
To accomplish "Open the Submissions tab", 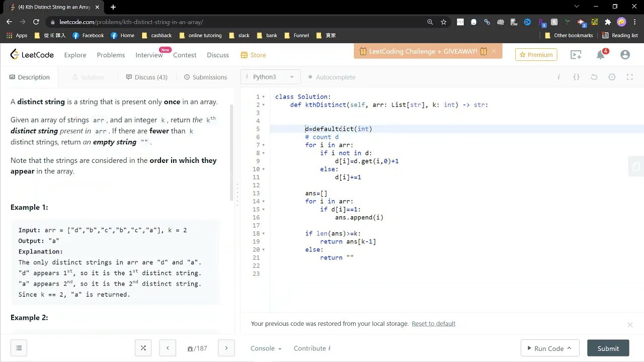I will click(x=205, y=77).
